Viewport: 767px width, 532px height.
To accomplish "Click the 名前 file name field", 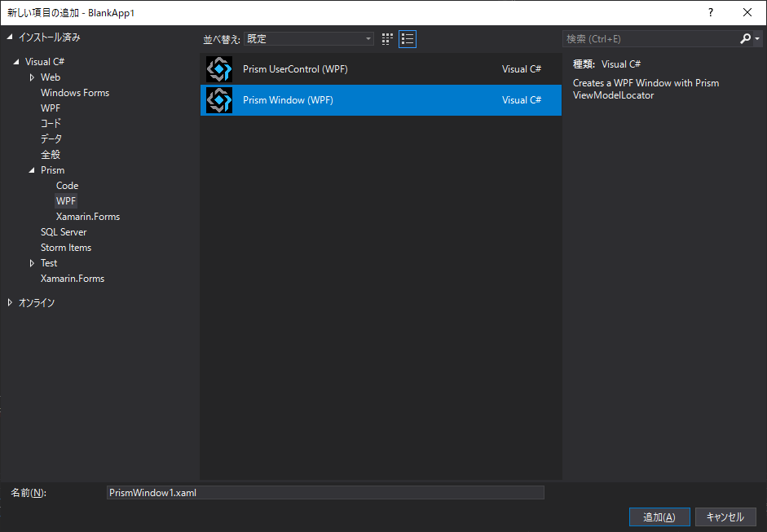I will pyautogui.click(x=325, y=492).
